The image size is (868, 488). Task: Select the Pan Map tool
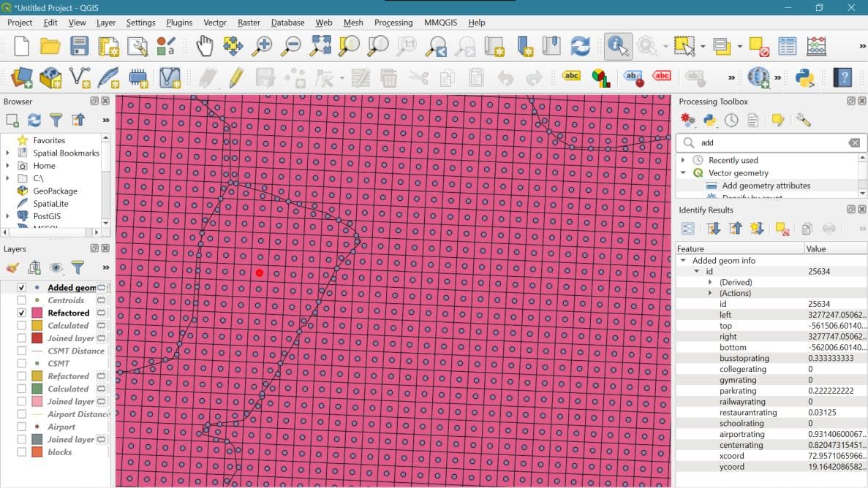click(x=205, y=45)
